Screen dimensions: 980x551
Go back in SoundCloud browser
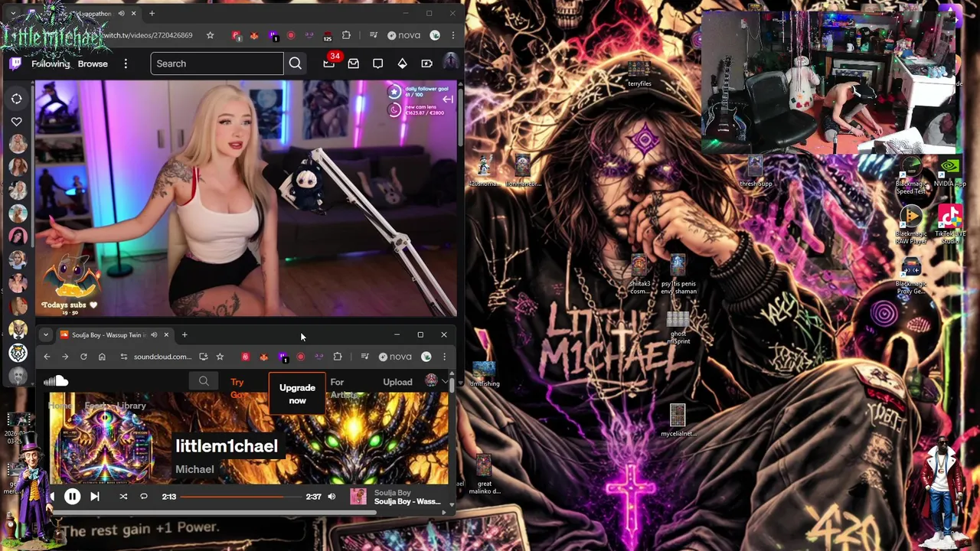(47, 357)
